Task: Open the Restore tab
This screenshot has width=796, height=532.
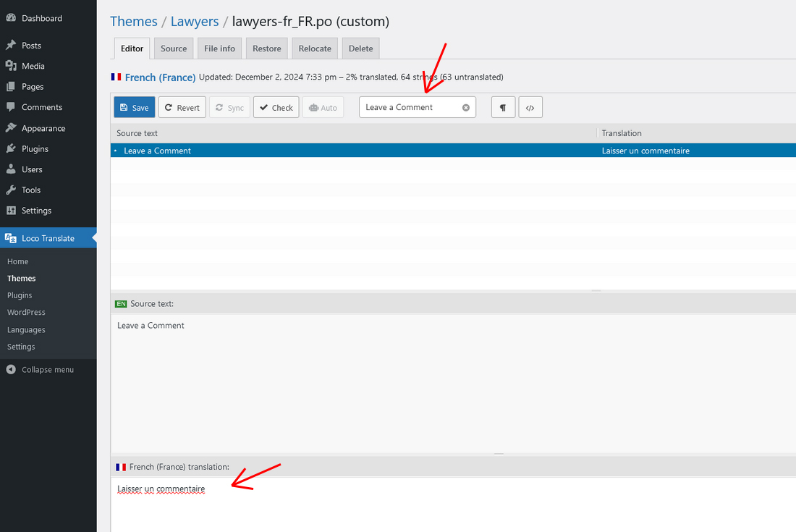Action: coord(266,48)
